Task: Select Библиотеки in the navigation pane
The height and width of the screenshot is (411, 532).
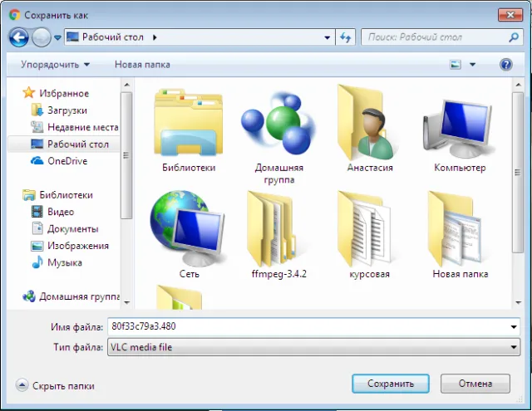Action: pos(57,195)
